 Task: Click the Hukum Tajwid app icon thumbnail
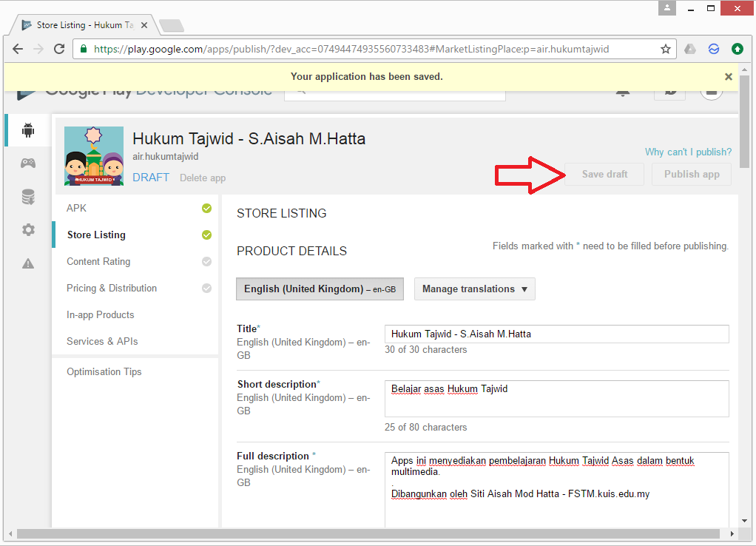pos(94,156)
